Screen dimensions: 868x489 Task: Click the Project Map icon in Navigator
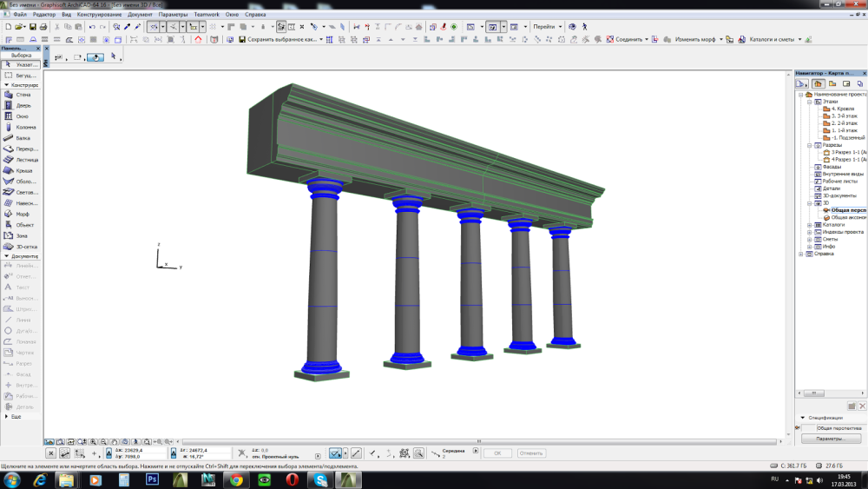pos(819,83)
